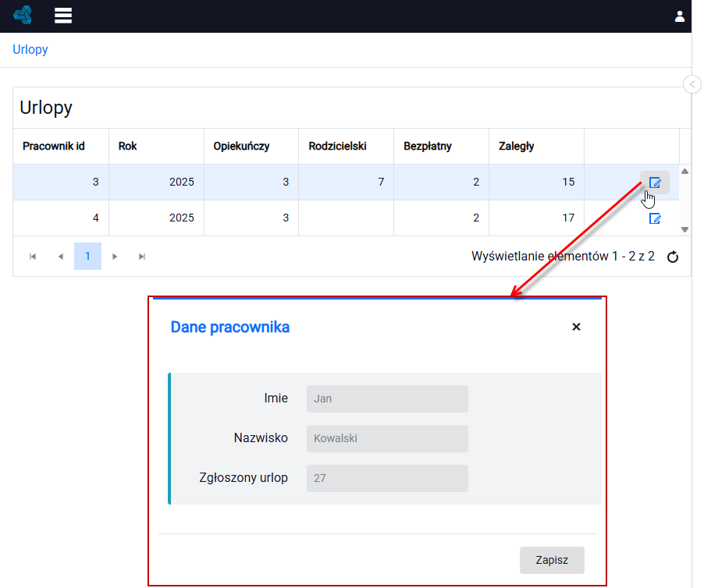Select page 1 in the pager
Screen dimensions: 704x588
click(87, 256)
